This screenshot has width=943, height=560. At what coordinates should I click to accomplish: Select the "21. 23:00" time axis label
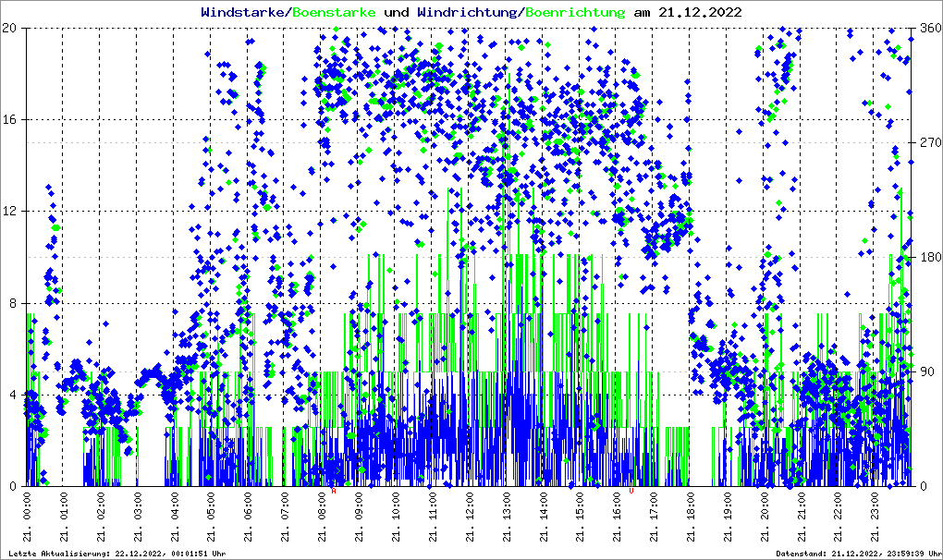coord(875,517)
